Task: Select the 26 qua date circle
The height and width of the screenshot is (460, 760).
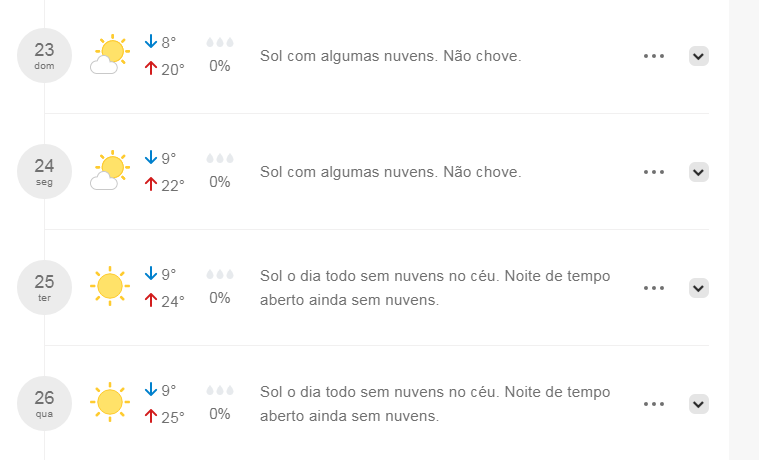Action: 45,403
